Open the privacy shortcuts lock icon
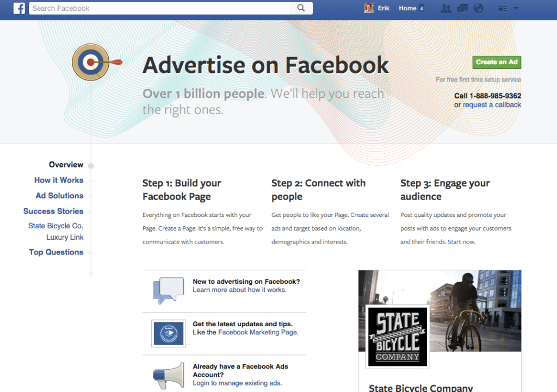This screenshot has height=392, width=557. pos(503,9)
